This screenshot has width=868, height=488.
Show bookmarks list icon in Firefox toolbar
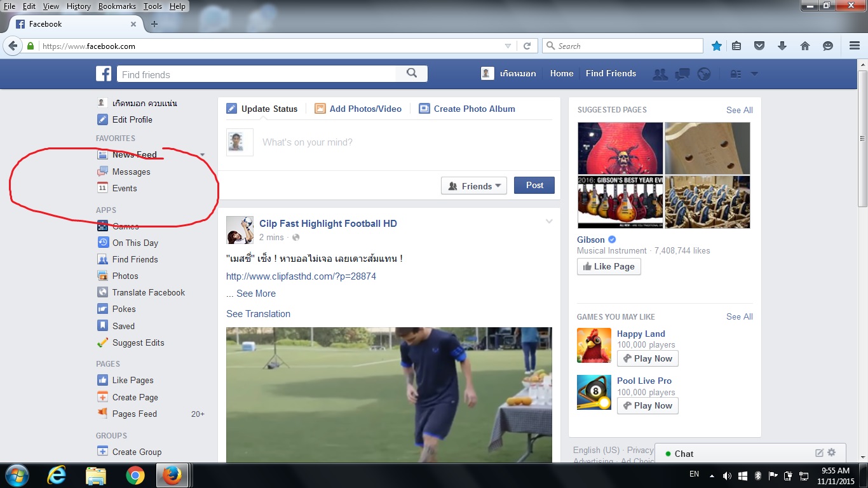click(x=736, y=46)
